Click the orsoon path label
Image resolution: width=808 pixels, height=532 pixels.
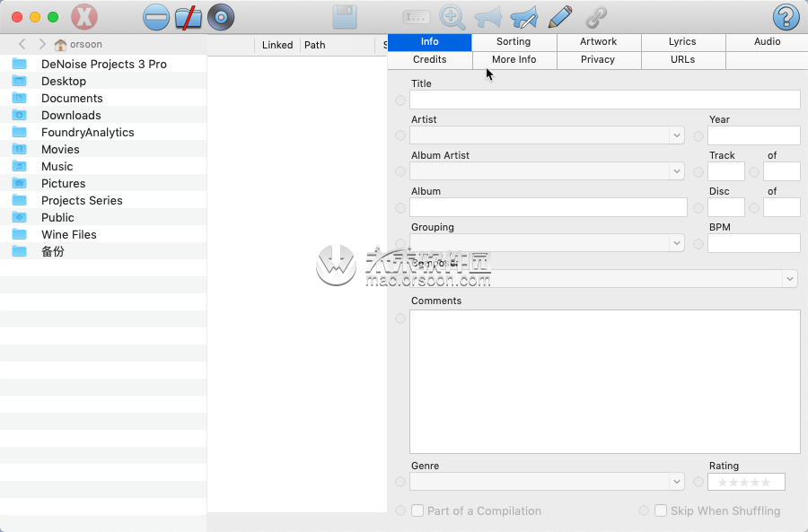pos(86,44)
